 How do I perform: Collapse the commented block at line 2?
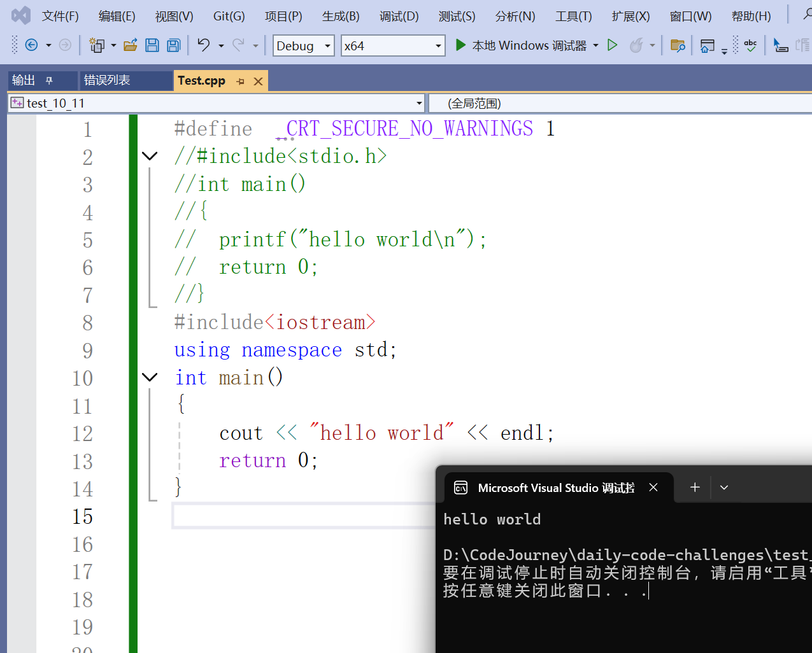[x=150, y=156]
